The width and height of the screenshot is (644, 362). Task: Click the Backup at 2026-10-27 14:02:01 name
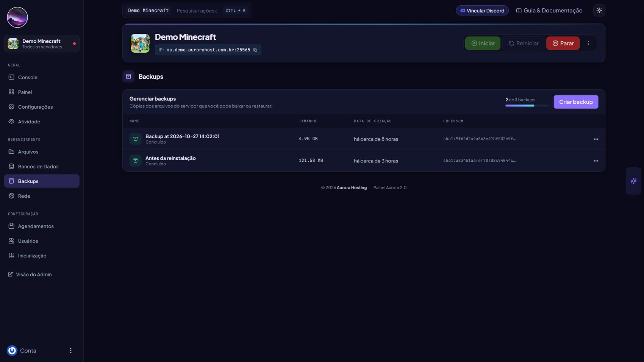[182, 136]
